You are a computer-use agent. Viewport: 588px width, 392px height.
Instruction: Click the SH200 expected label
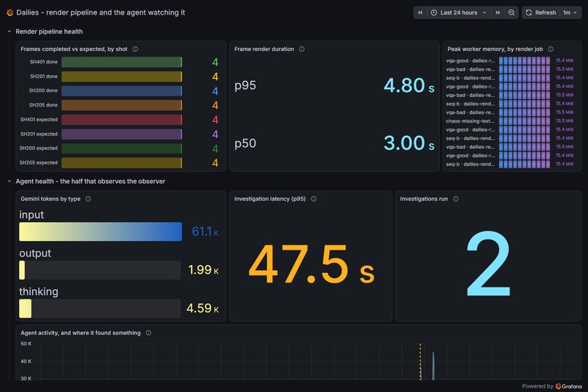pyautogui.click(x=39, y=148)
